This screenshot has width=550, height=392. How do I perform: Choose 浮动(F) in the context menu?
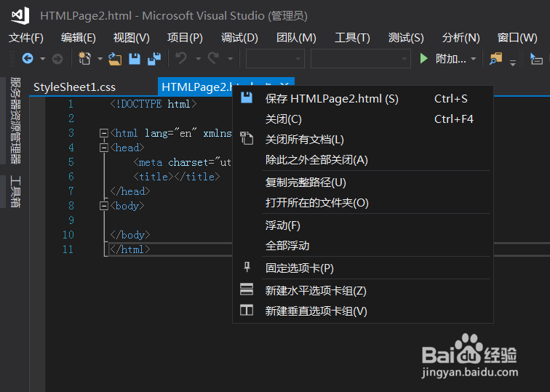(363, 225)
